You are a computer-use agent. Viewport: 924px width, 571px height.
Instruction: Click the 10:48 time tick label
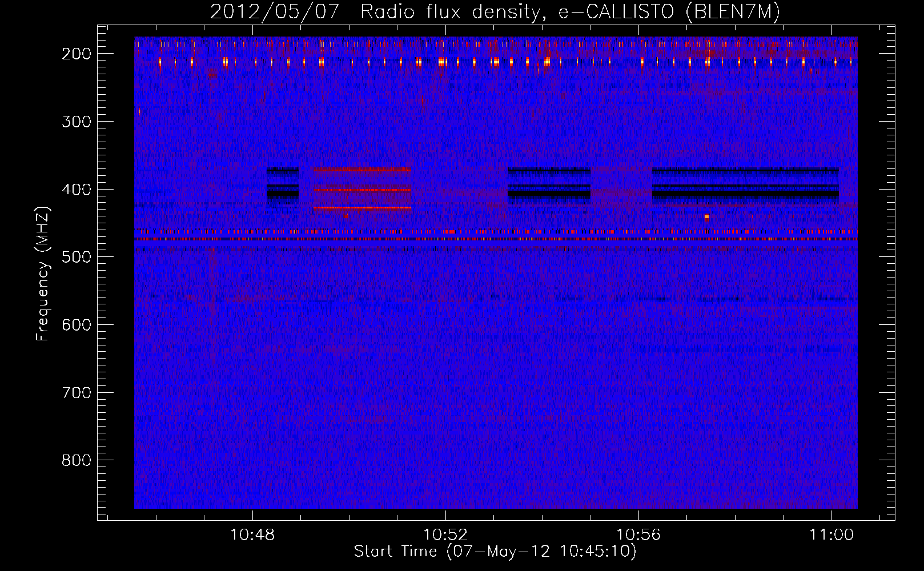[x=252, y=534]
